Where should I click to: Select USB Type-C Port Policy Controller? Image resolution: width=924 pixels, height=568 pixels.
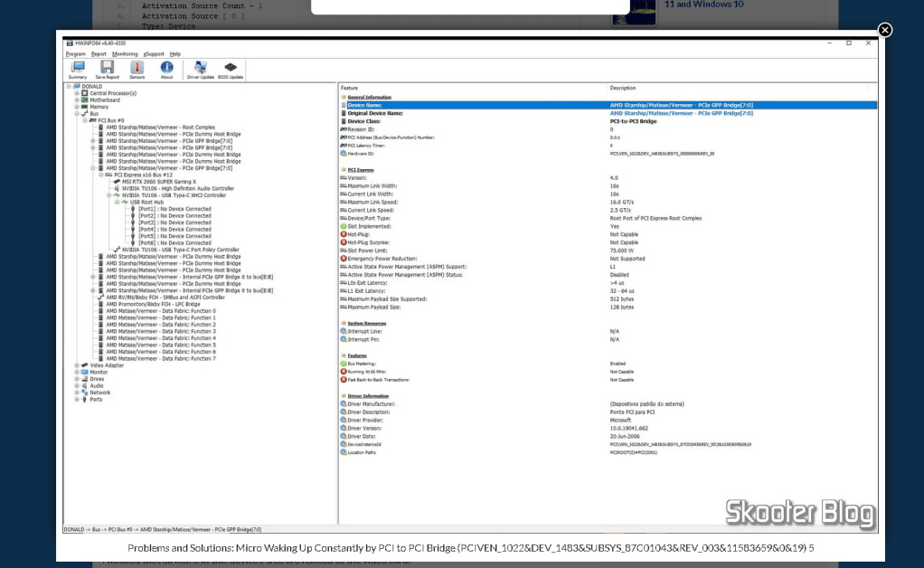(180, 250)
